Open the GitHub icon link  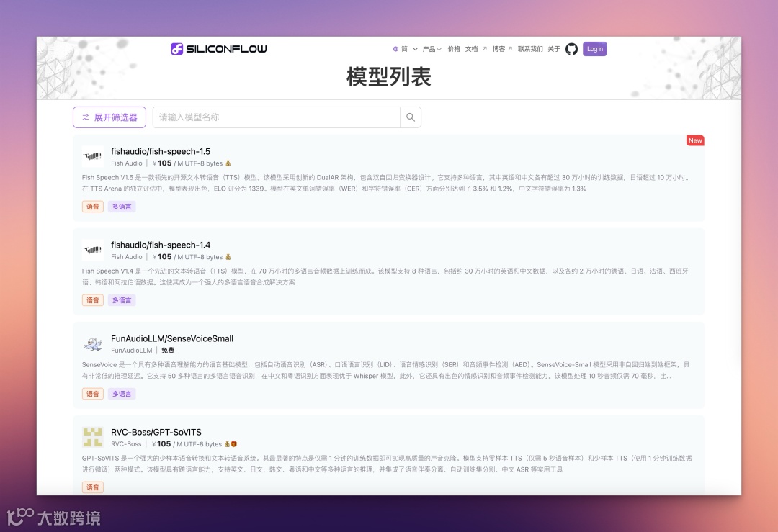[x=571, y=49]
